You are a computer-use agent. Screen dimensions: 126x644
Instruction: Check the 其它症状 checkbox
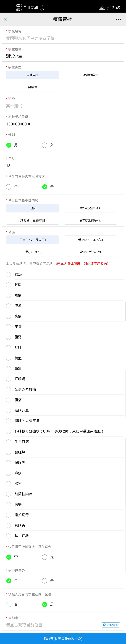(8, 536)
